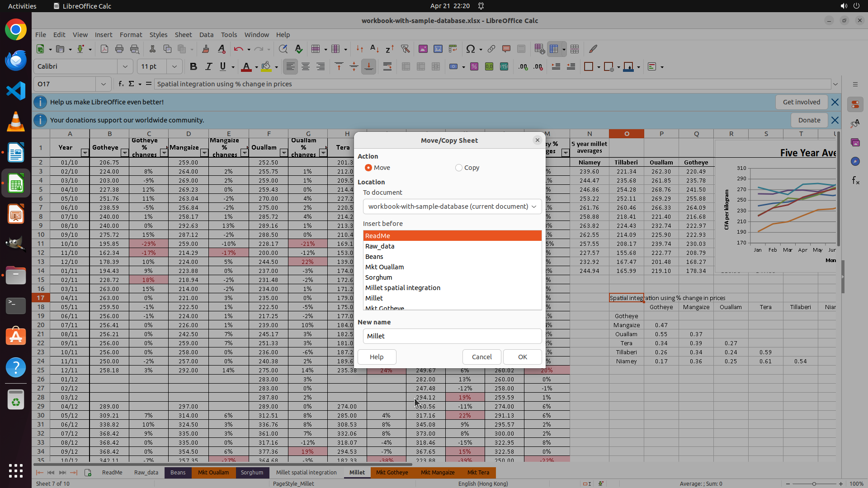Viewport: 868px width, 488px height.
Task: Select the Copy radio button
Action: click(459, 168)
